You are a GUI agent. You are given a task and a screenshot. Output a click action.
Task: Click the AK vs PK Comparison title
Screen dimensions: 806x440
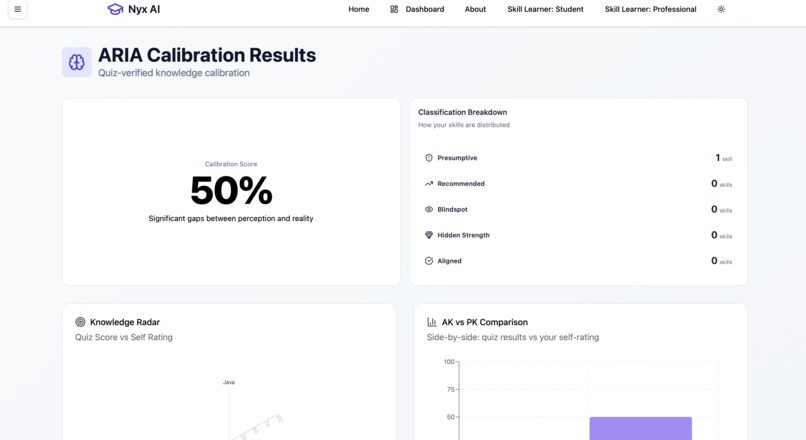[485, 322]
